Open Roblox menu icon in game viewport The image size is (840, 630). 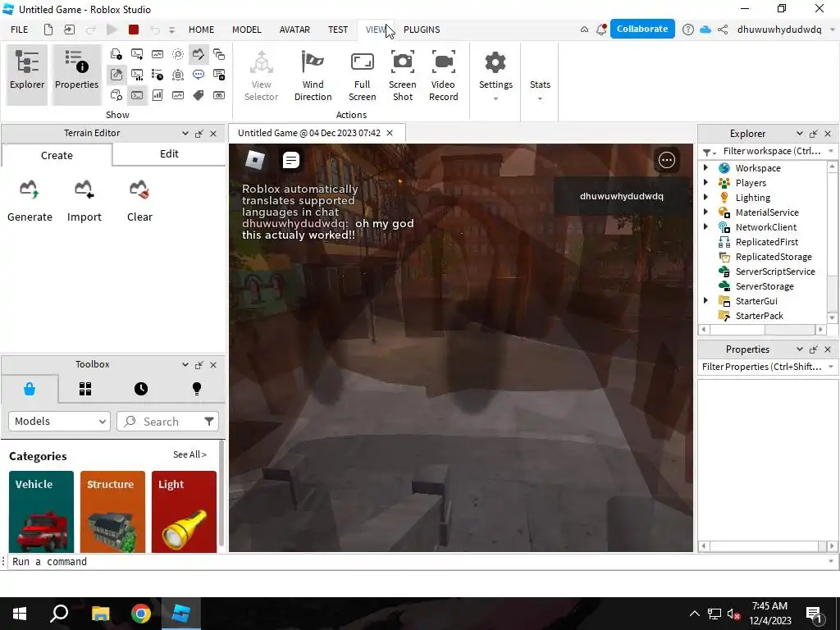(x=255, y=160)
